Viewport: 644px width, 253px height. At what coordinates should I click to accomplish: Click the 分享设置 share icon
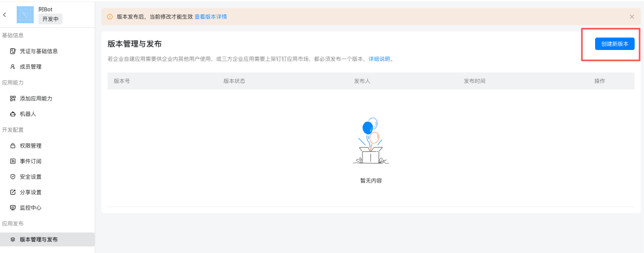(x=13, y=192)
